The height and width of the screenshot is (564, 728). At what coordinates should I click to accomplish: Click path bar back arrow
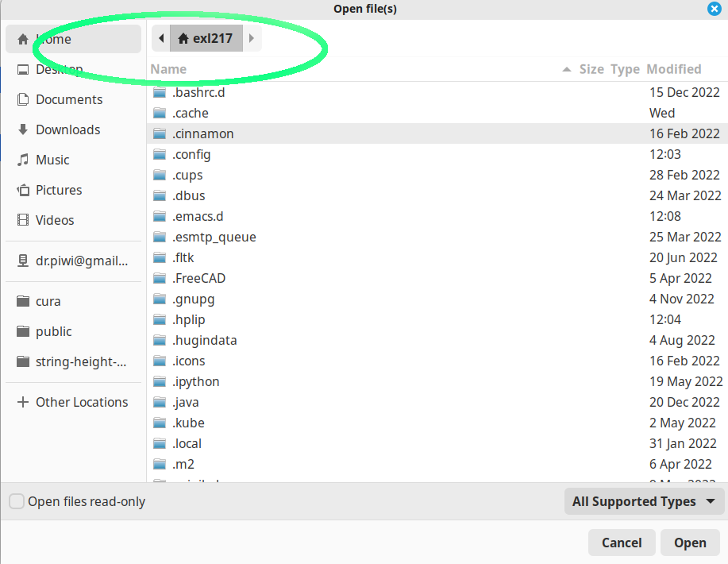(161, 38)
